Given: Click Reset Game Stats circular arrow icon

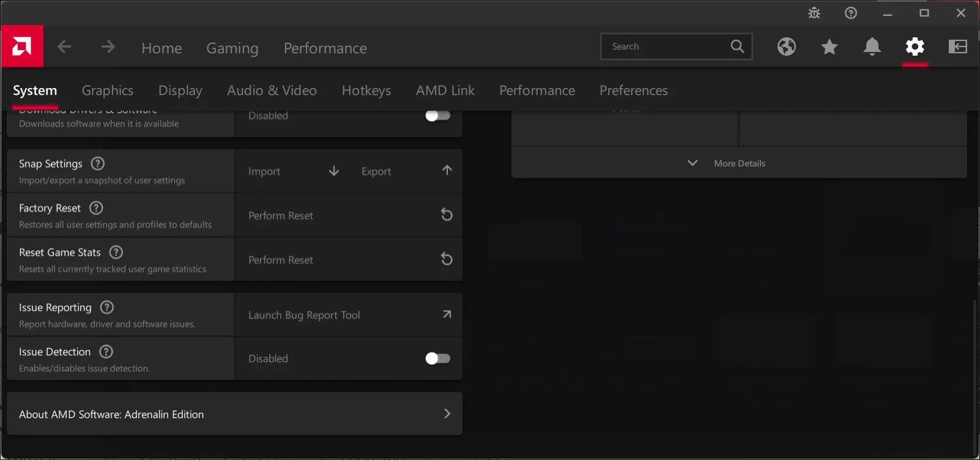Looking at the screenshot, I should [447, 259].
